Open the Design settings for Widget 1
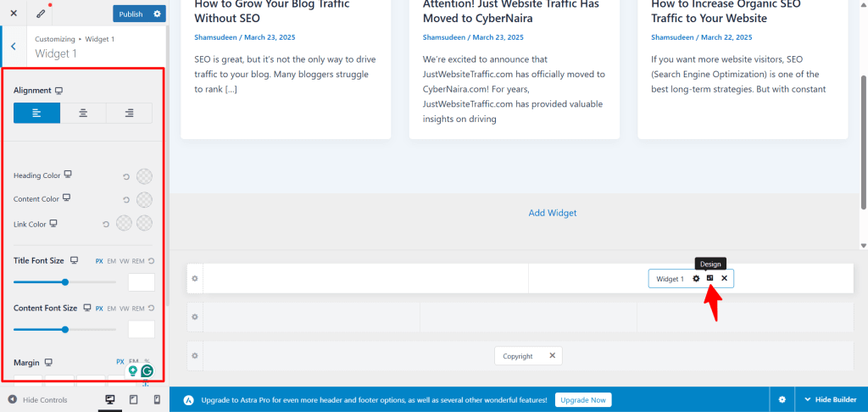 [x=709, y=278]
